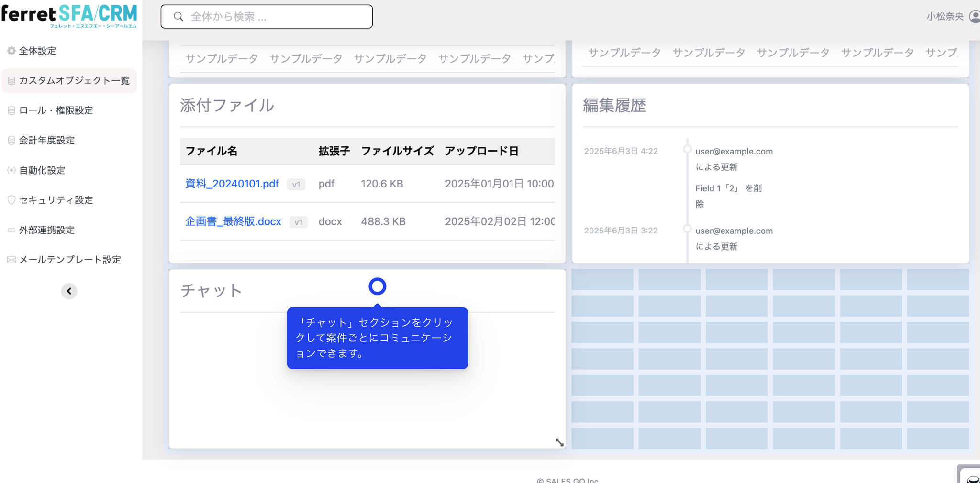The image size is (980, 483).
Task: Click the 編集履歴 section heading
Action: click(614, 105)
